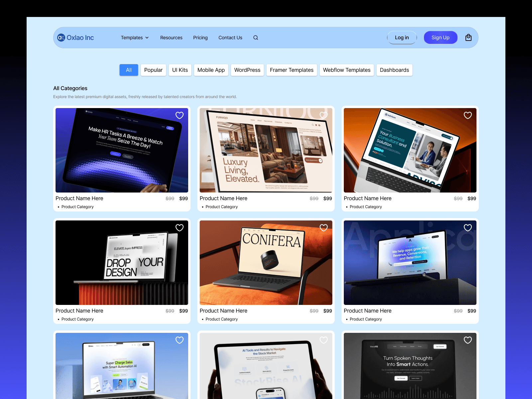Favorite the Applico apps growth template

pos(468,228)
